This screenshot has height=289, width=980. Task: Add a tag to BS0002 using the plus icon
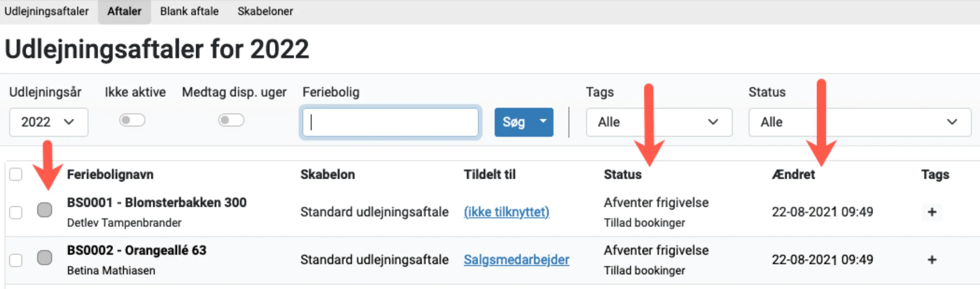932,259
